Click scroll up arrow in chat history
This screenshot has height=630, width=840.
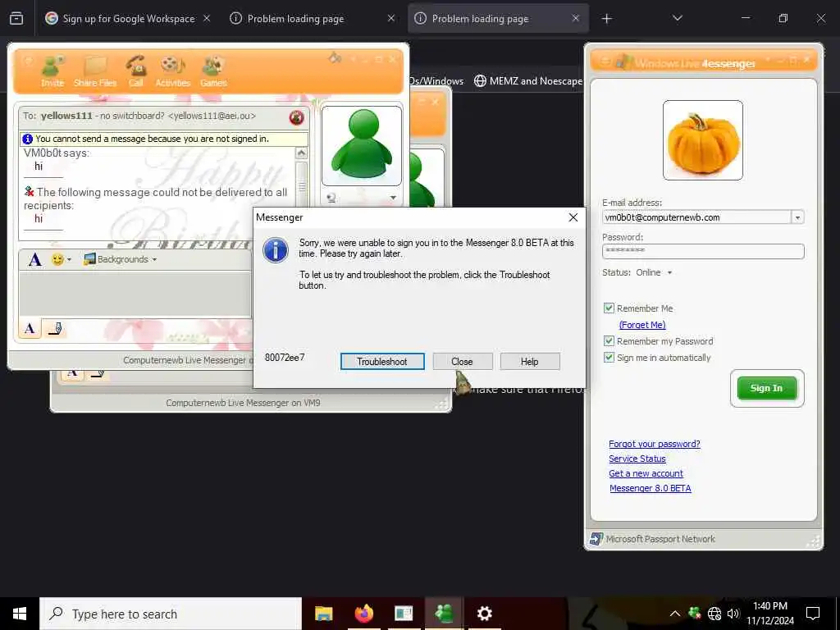302,153
